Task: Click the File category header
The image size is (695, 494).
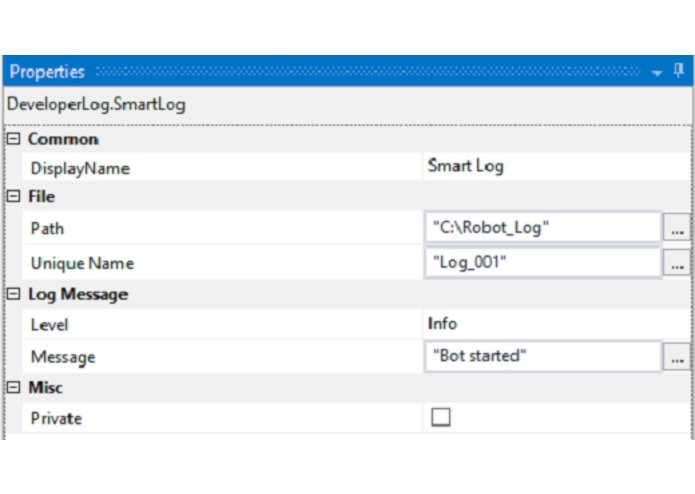Action: 42,196
